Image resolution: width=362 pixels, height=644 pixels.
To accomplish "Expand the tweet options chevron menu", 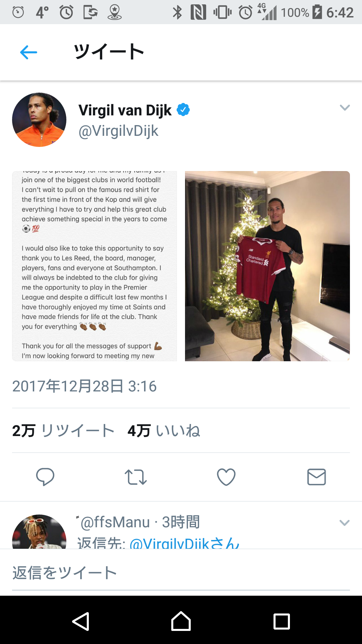I will [x=345, y=108].
